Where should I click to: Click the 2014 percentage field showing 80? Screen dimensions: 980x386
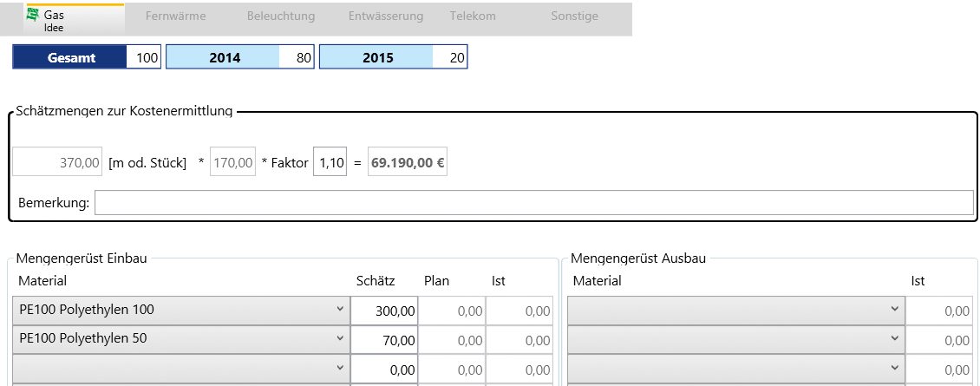coord(297,58)
